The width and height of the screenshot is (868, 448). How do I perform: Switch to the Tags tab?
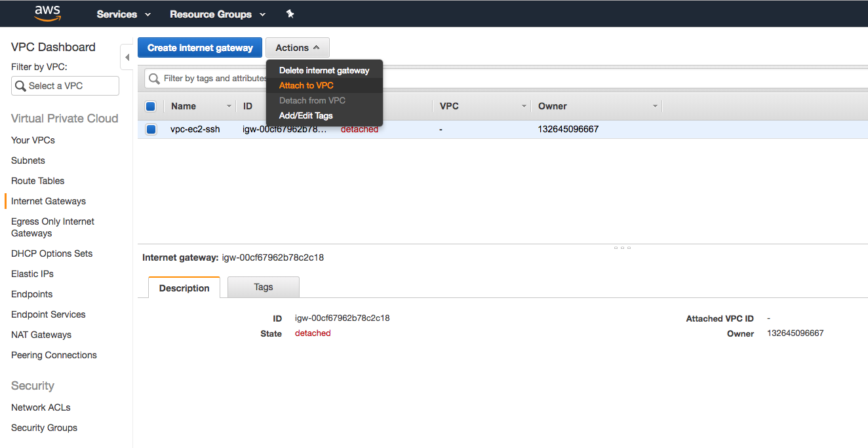tap(264, 287)
